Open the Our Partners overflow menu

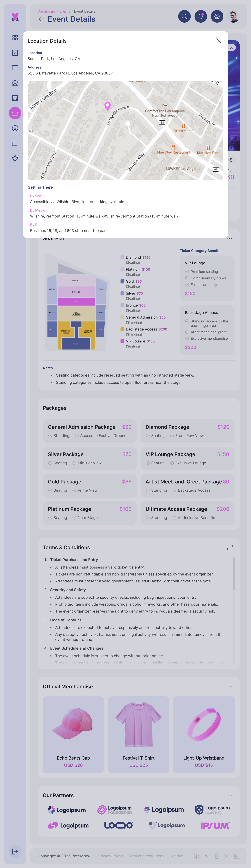pos(230,795)
